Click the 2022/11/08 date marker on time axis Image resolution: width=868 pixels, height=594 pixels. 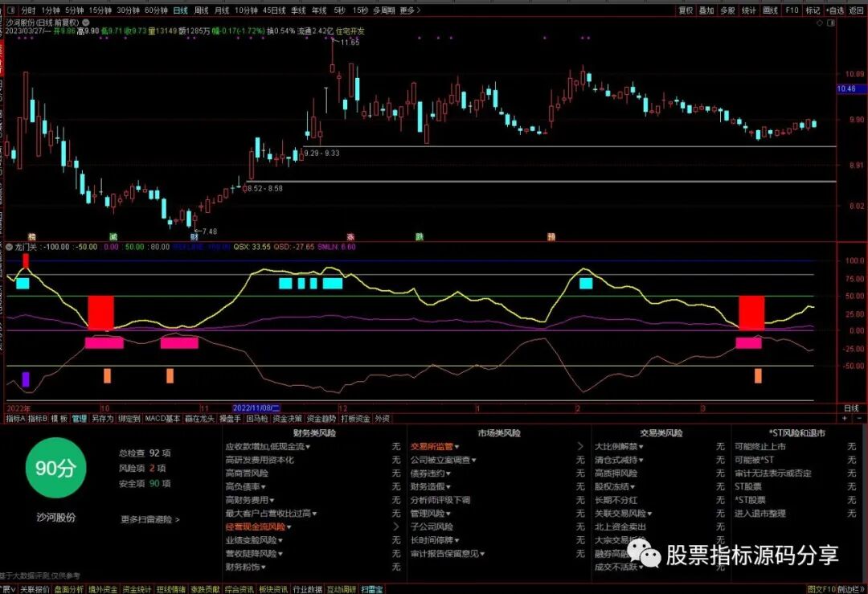coord(256,408)
